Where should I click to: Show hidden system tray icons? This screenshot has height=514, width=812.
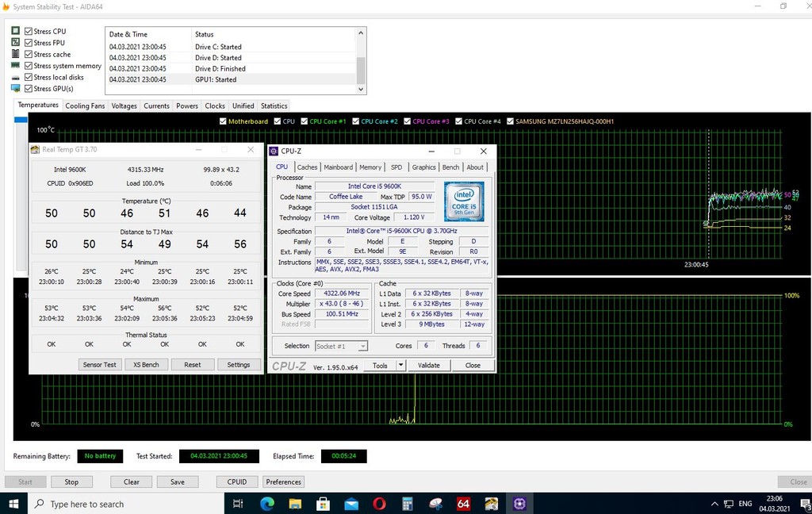715,504
